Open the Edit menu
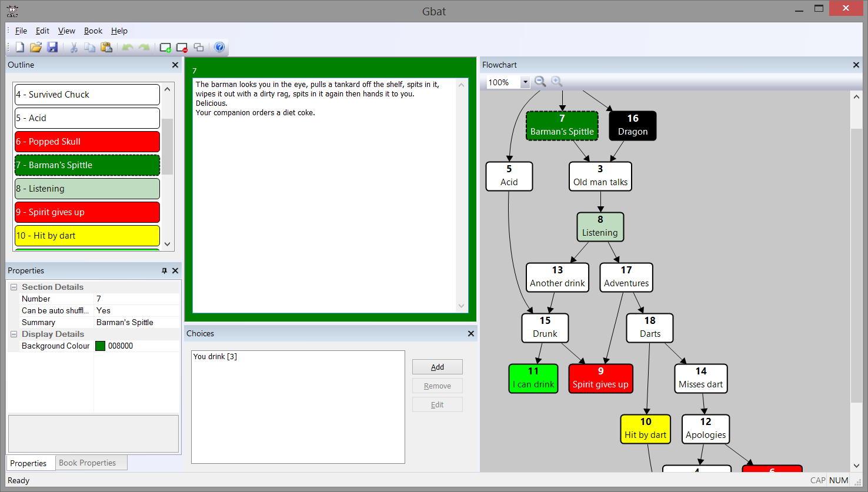868x492 pixels. click(x=42, y=31)
